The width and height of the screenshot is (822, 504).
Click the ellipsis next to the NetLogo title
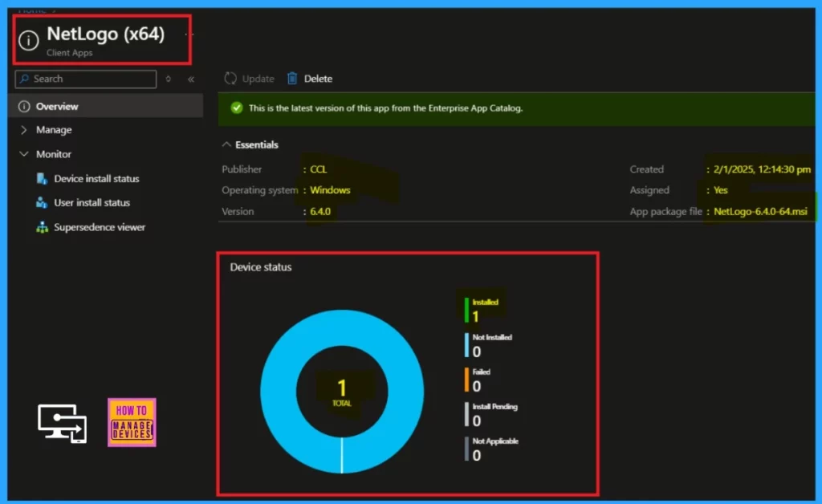point(189,35)
